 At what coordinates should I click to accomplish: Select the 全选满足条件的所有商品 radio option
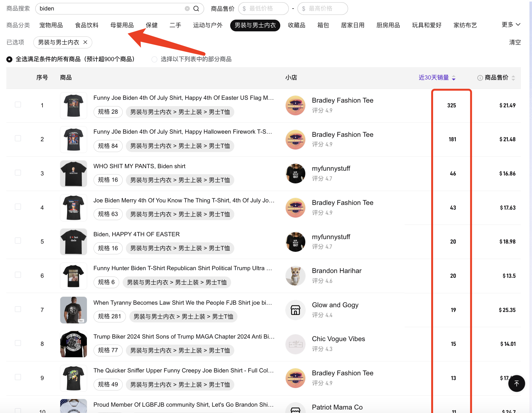point(10,59)
